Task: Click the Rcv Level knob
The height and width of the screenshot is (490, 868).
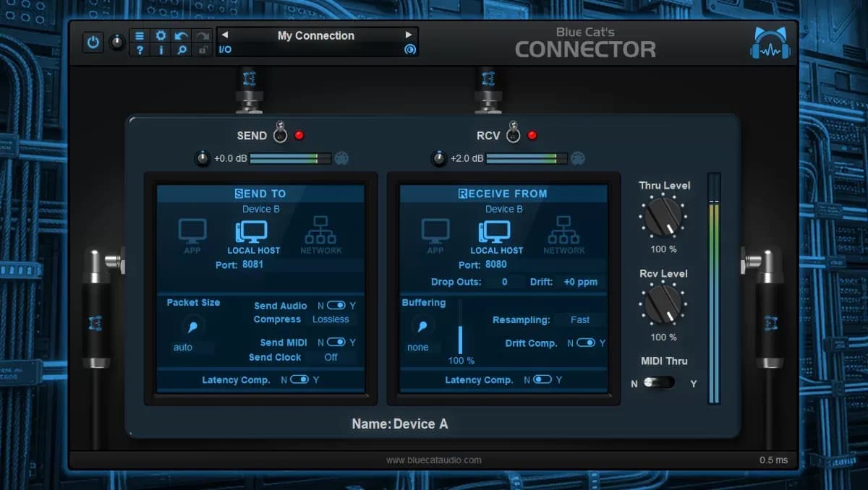Action: click(x=663, y=304)
